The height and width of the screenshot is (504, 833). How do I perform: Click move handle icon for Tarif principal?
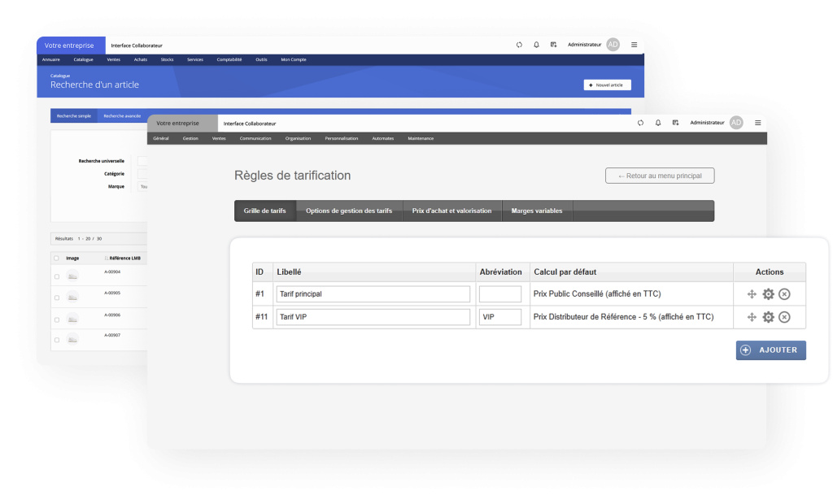(752, 294)
